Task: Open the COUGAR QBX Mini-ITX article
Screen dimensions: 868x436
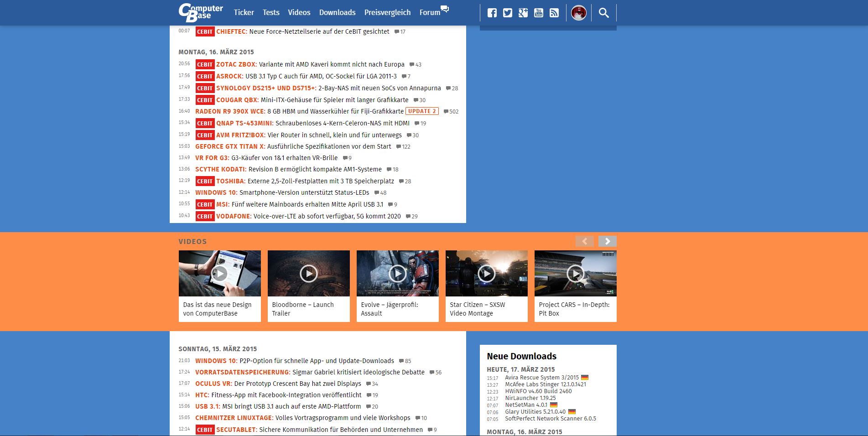Action: click(312, 100)
